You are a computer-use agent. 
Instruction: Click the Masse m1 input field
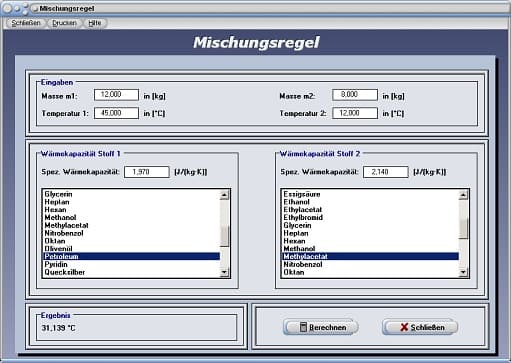pyautogui.click(x=116, y=95)
